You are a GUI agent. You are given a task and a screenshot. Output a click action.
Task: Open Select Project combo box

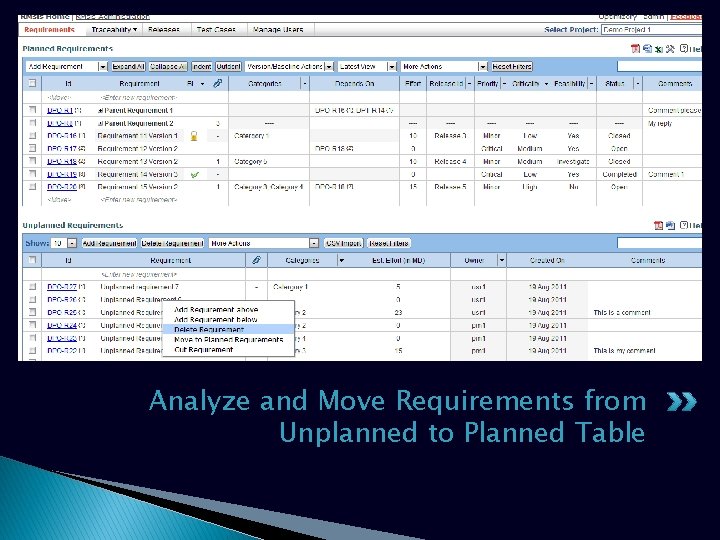coord(651,29)
